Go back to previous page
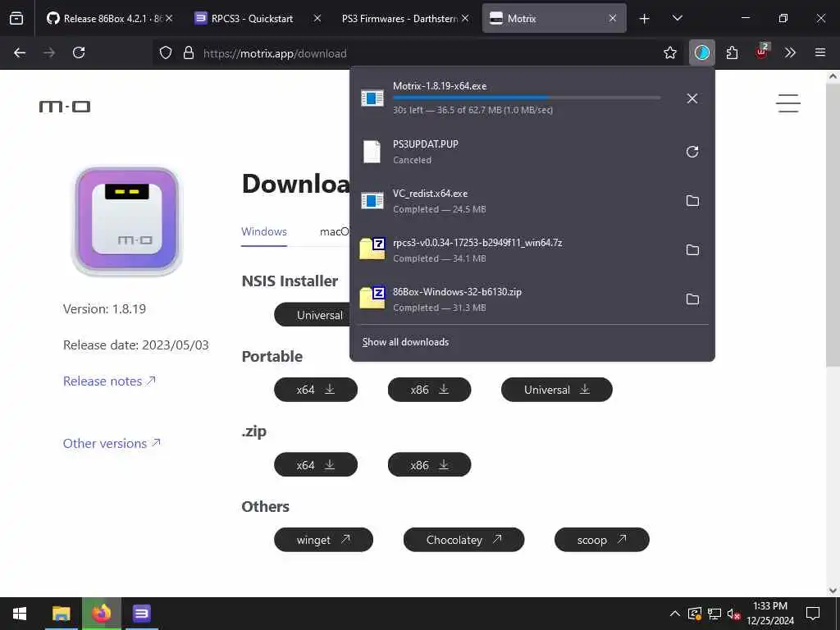840x630 pixels. pos(20,52)
